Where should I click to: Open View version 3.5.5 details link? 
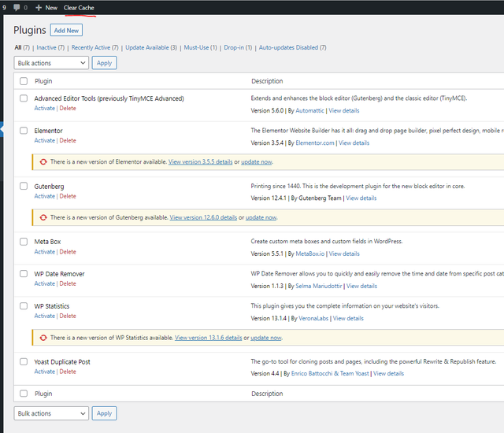coord(201,162)
